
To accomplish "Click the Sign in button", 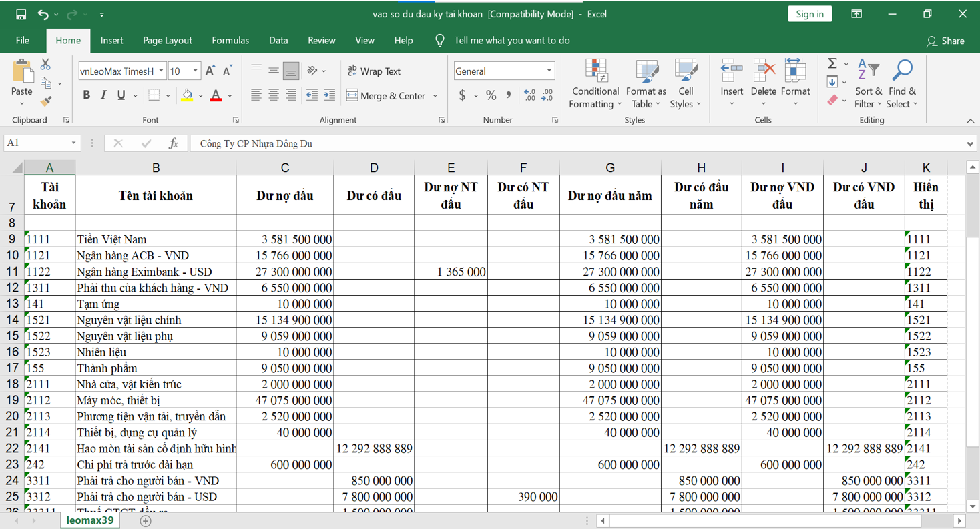I will coord(810,14).
